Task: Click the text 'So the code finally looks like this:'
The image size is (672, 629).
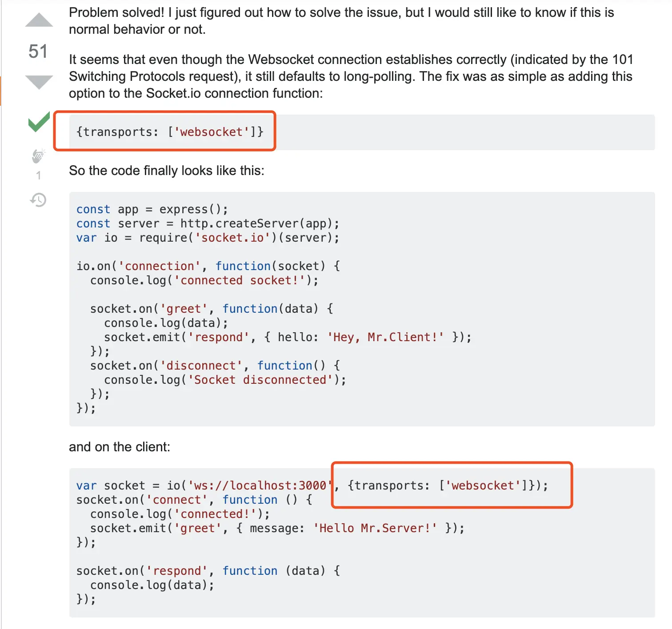Action: 167,171
